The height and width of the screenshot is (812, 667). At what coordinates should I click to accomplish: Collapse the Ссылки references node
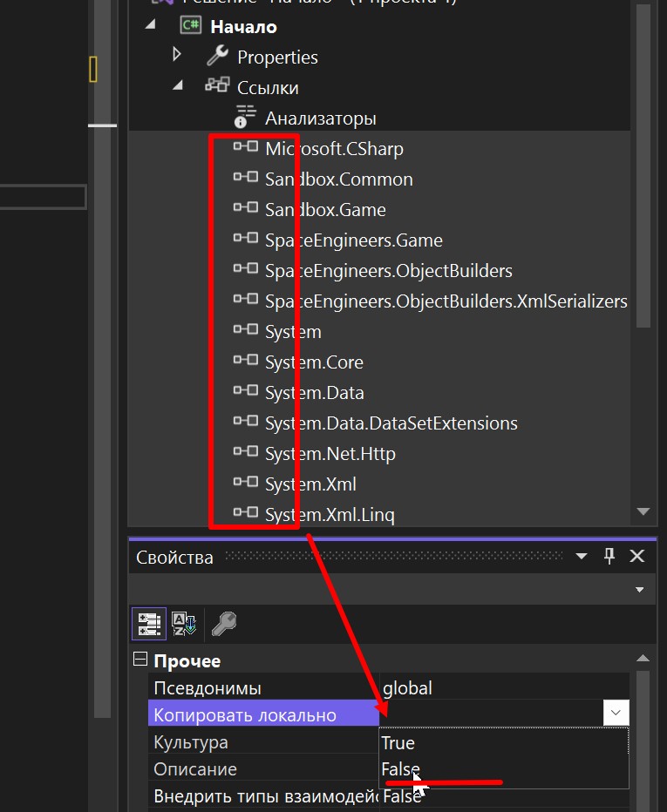[x=178, y=85]
